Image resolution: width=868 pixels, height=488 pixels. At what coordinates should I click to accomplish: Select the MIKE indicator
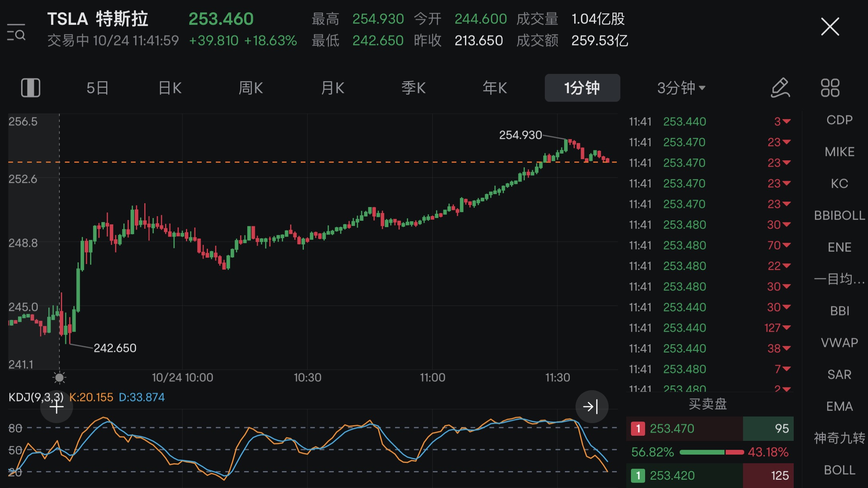(x=839, y=152)
